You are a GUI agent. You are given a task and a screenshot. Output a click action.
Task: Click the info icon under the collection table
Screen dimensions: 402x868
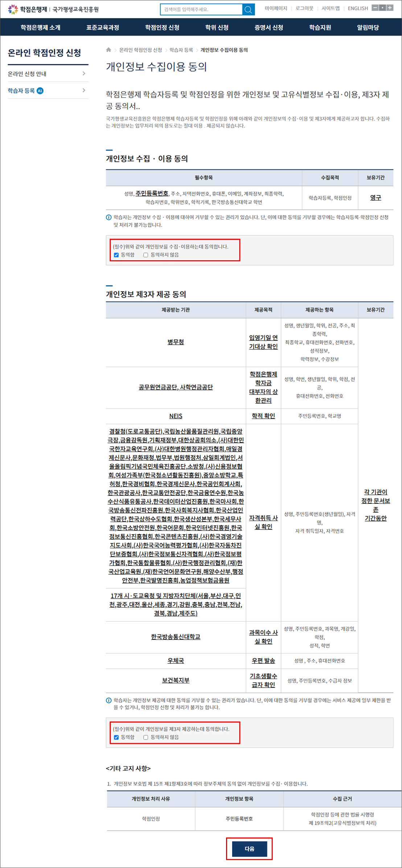click(108, 217)
